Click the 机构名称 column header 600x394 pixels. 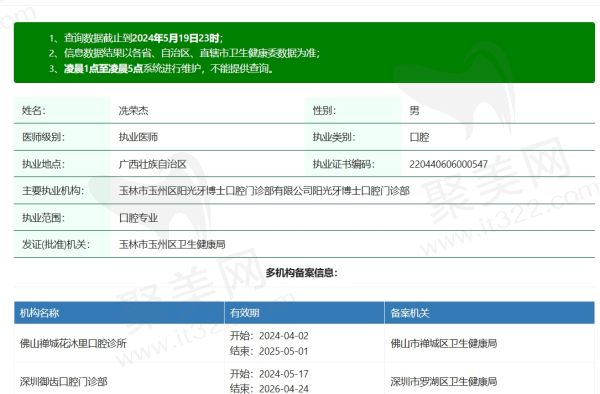(x=119, y=313)
